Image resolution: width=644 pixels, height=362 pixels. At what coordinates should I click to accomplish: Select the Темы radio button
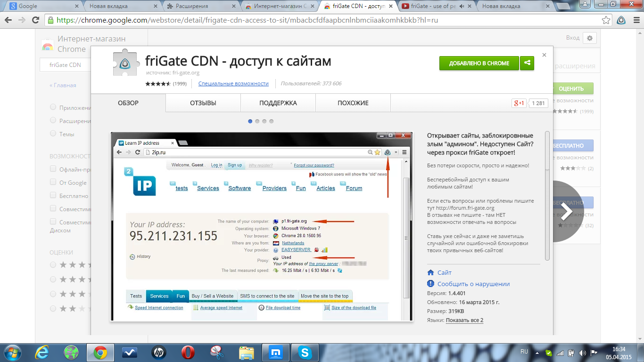click(x=53, y=134)
